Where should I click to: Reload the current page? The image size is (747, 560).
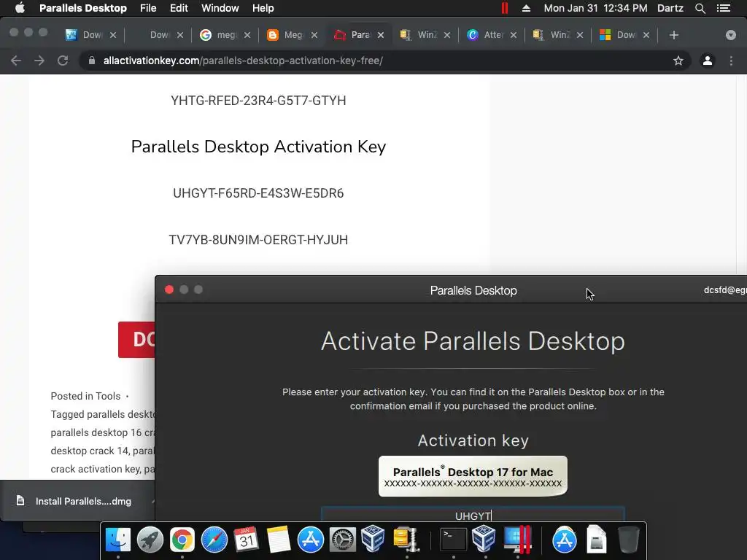tap(63, 61)
